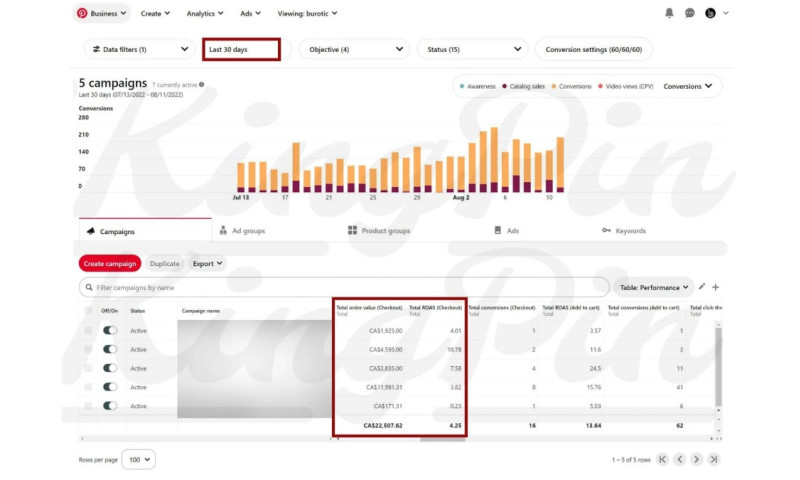Click the Create campaign button
The width and height of the screenshot is (800, 480).
109,264
